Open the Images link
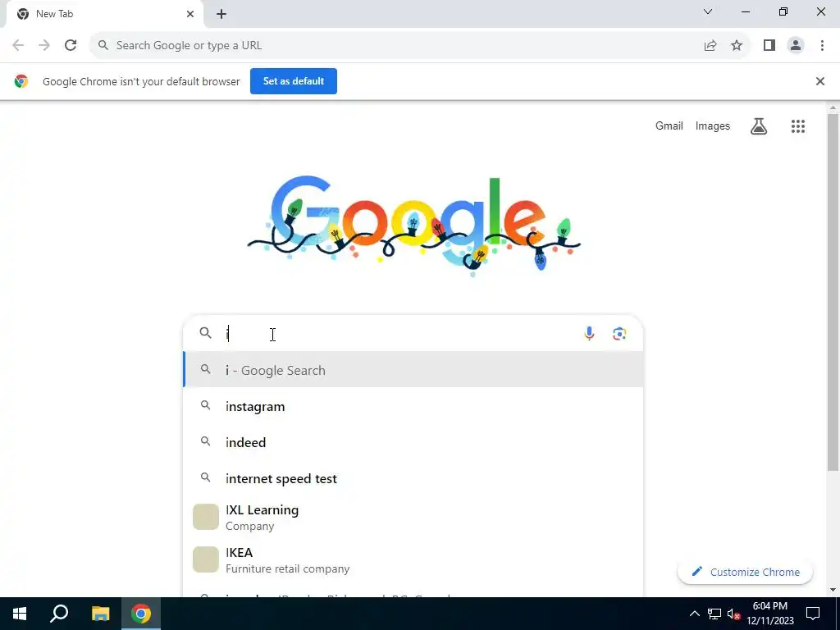This screenshot has width=840, height=630. click(x=713, y=126)
